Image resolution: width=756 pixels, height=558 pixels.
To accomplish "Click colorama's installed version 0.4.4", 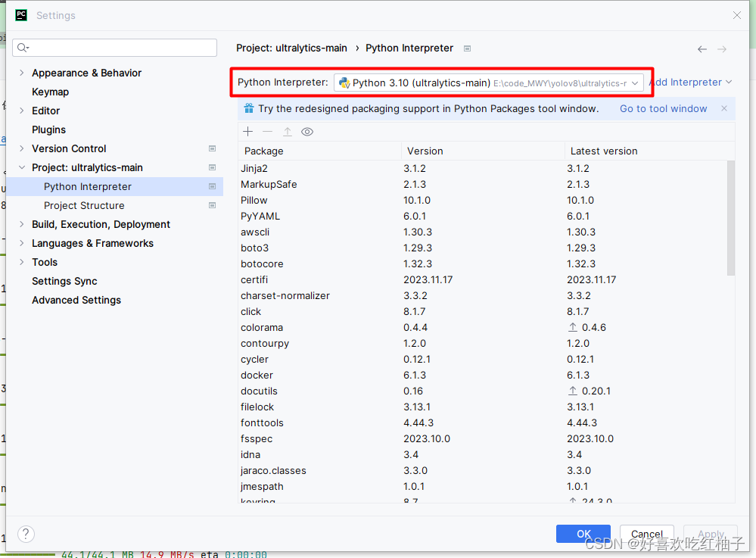I will [415, 328].
